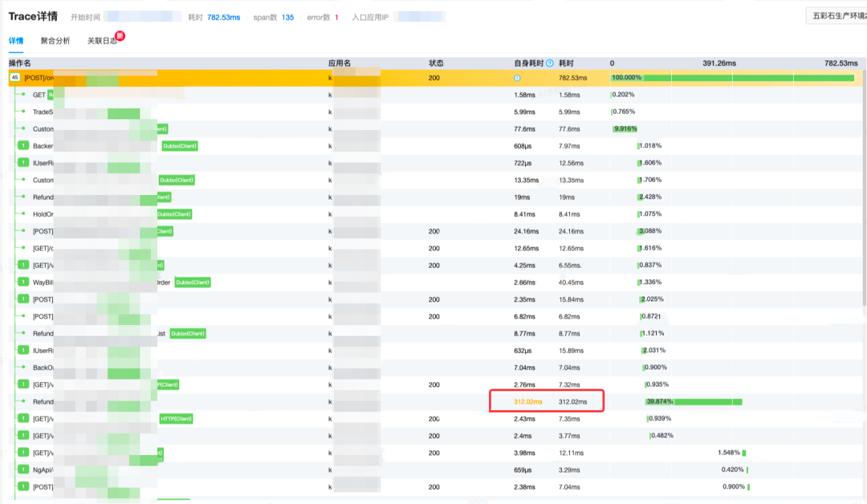867x504 pixels.
Task: Expand the [GET]/v span taking 6.55ms
Action: [x=23, y=266]
